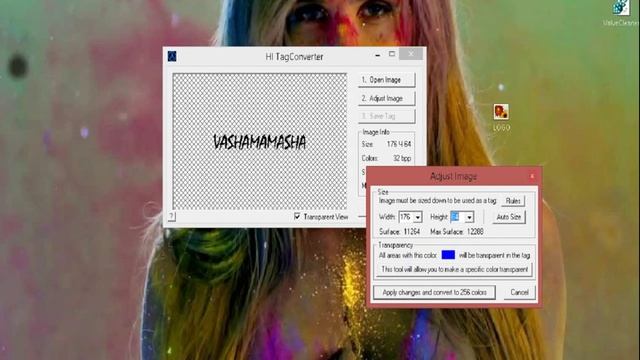
Task: Click the Max Surface: 12288 text
Action: point(457,232)
